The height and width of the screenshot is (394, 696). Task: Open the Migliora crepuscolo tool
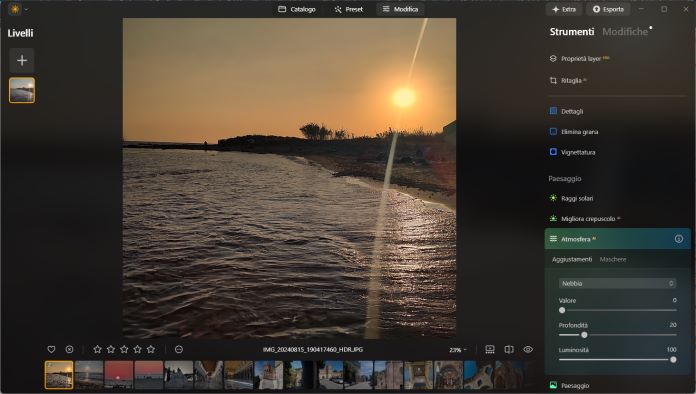[x=585, y=219]
